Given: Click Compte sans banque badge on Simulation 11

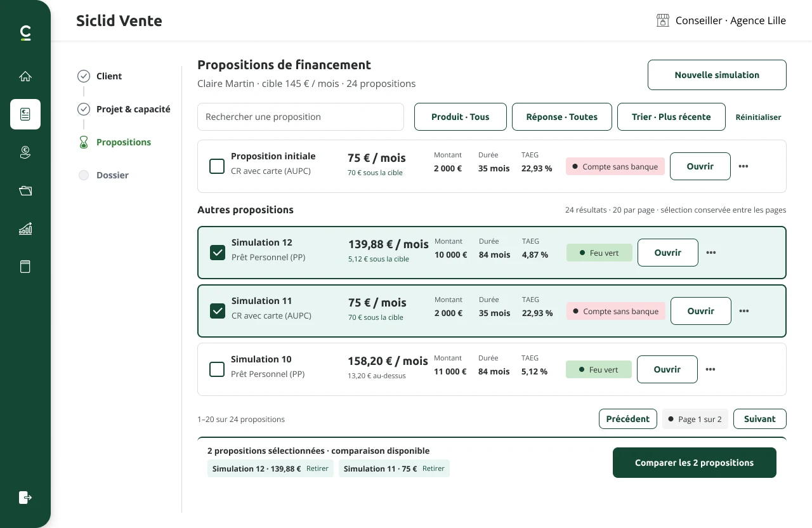Looking at the screenshot, I should pos(616,311).
